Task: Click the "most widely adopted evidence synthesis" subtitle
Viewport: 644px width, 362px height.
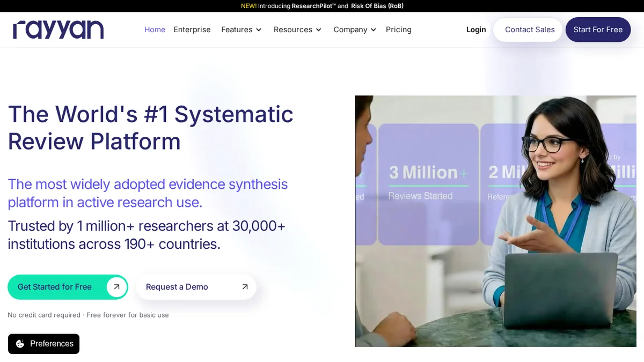Action: pos(148,193)
